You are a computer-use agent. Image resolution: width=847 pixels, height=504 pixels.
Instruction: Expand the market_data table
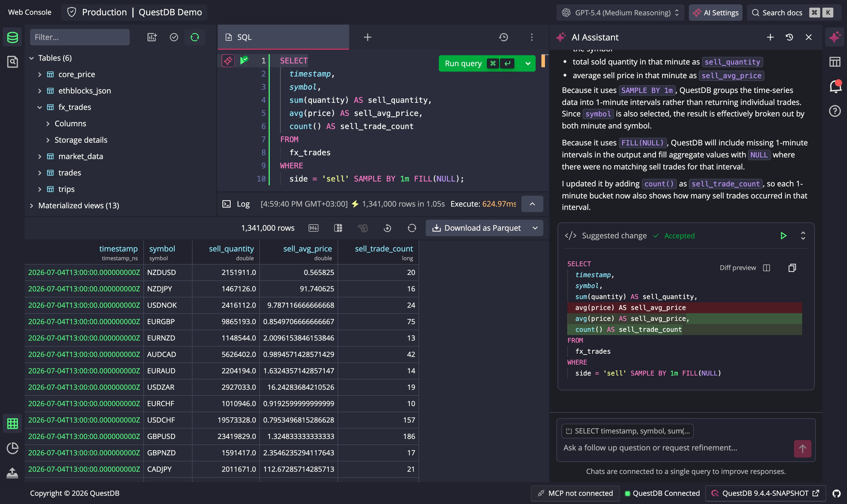[40, 156]
